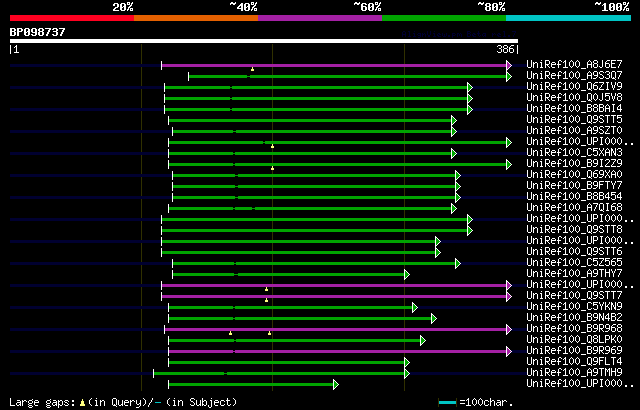This screenshot has width=640, height=410.
Task: Click the UniRef100_Q8LPK0 label
Action: coord(574,340)
